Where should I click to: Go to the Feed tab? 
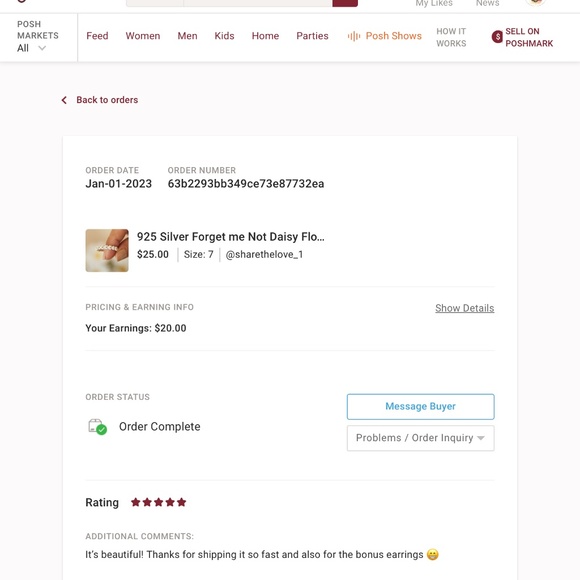pyautogui.click(x=97, y=36)
